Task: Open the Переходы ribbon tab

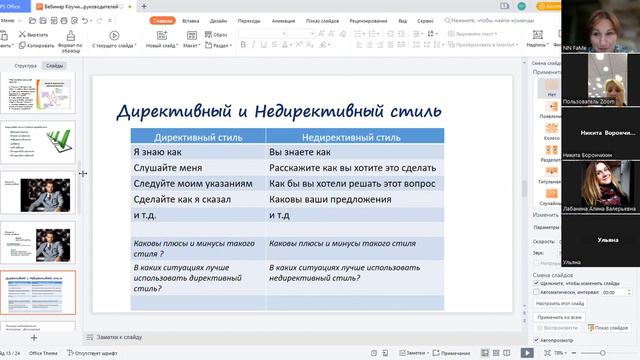Action: (249, 21)
